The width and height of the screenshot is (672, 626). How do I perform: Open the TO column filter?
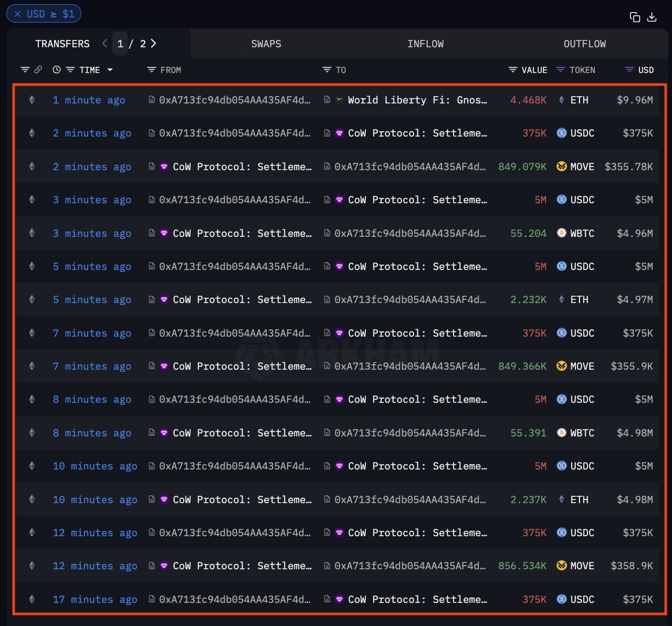[x=327, y=70]
